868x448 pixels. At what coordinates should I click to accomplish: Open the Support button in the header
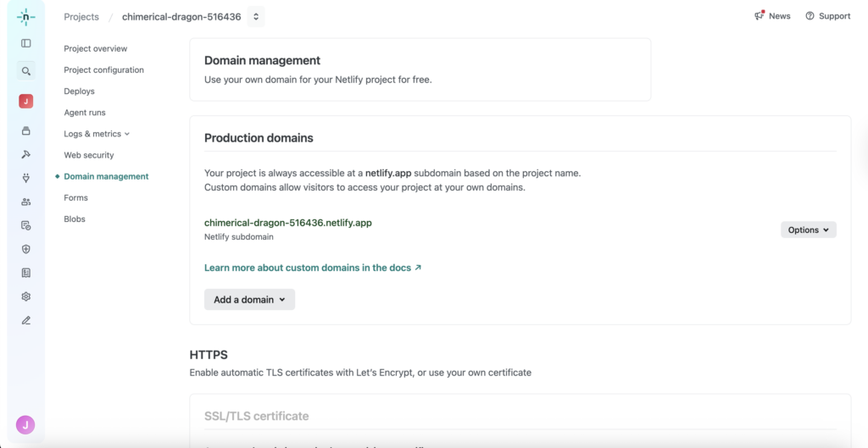[x=827, y=16]
